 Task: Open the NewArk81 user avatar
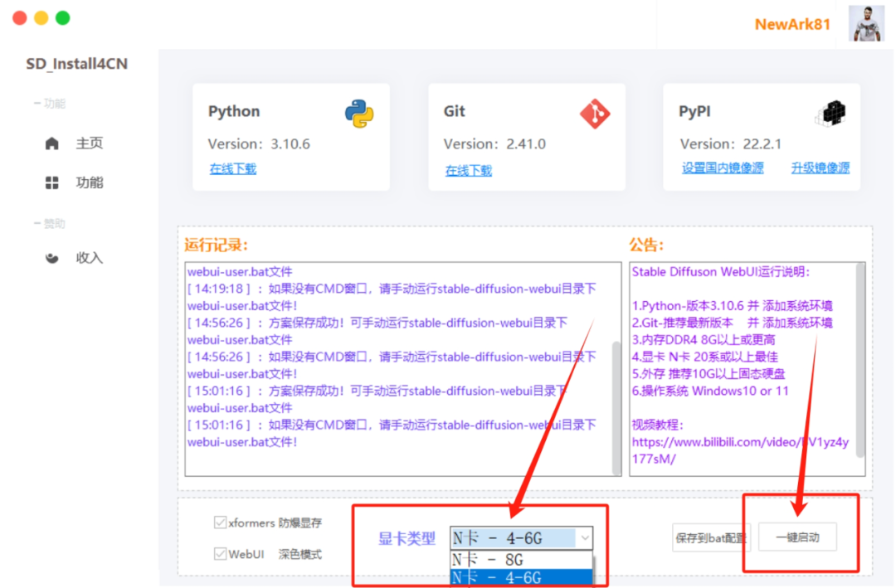pyautogui.click(x=866, y=23)
